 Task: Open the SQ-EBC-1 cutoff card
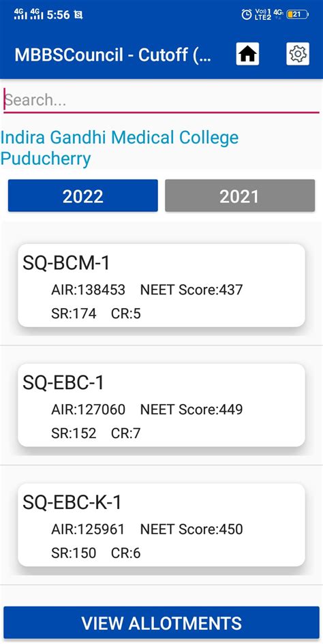(x=161, y=405)
